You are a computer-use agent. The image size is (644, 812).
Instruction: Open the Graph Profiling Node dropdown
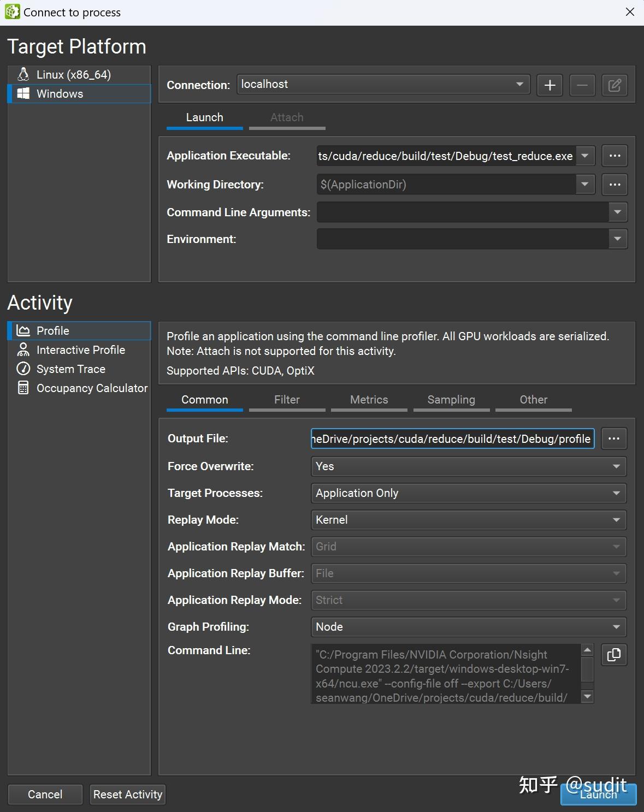(468, 627)
